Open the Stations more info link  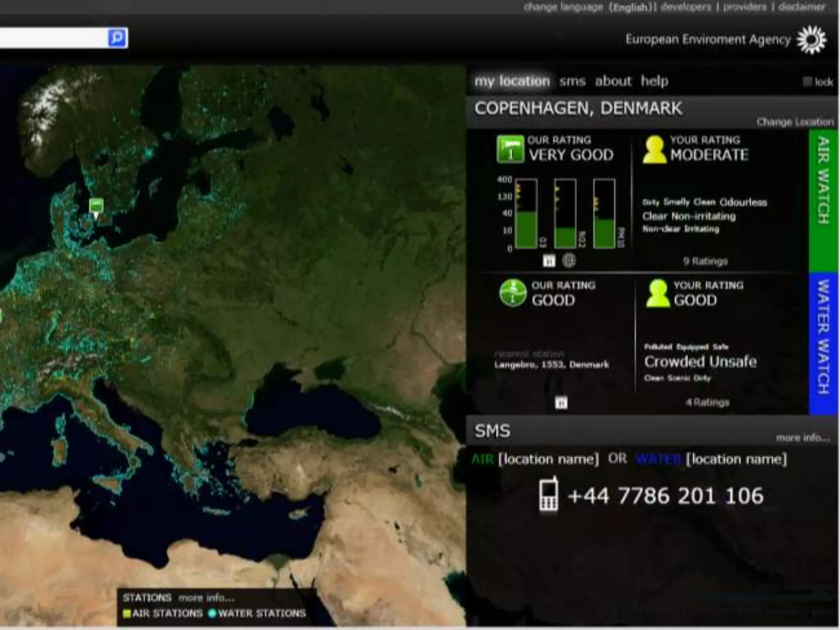pyautogui.click(x=206, y=598)
